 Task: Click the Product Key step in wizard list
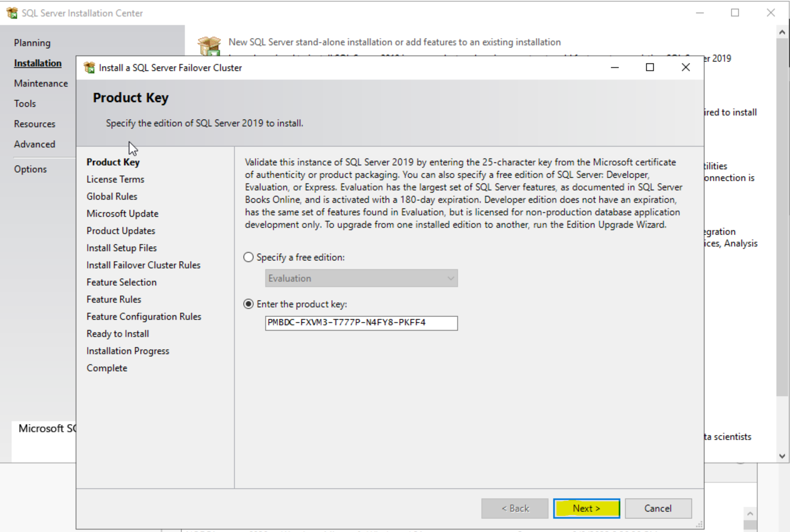[113, 162]
